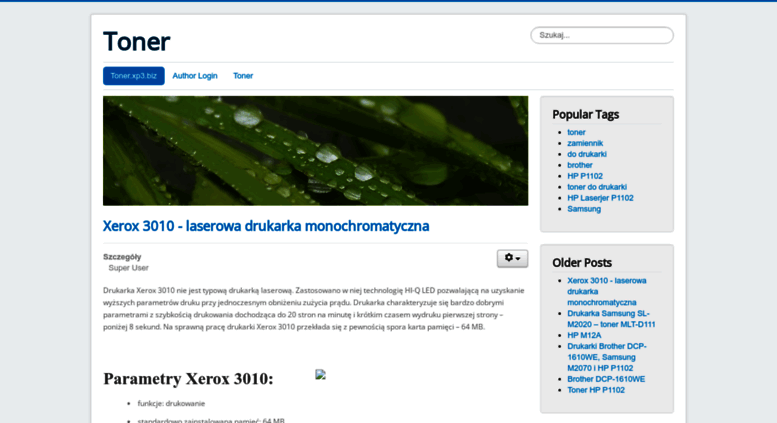The image size is (777, 423).
Task: Select the 'HP Laserjer P1102' tag
Action: tap(600, 198)
